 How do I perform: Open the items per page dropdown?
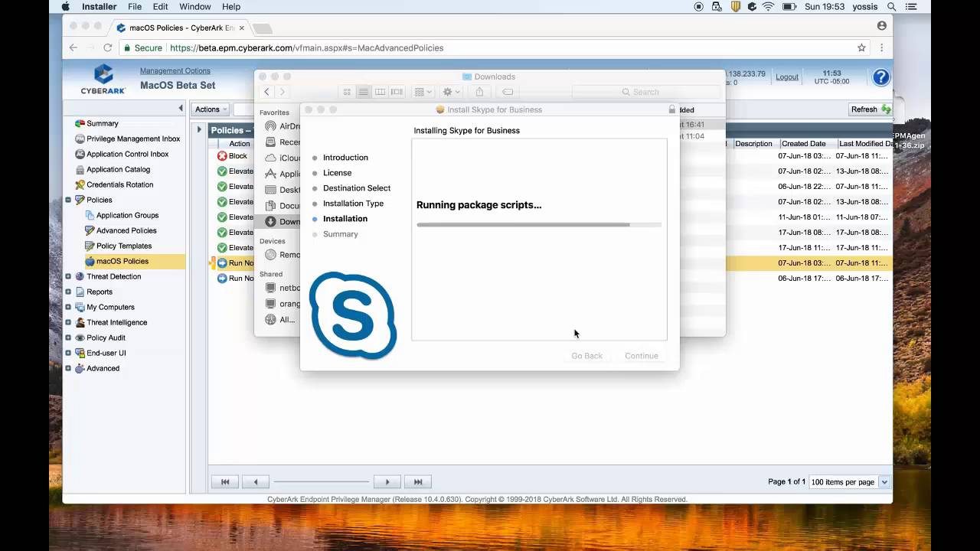[x=884, y=482]
